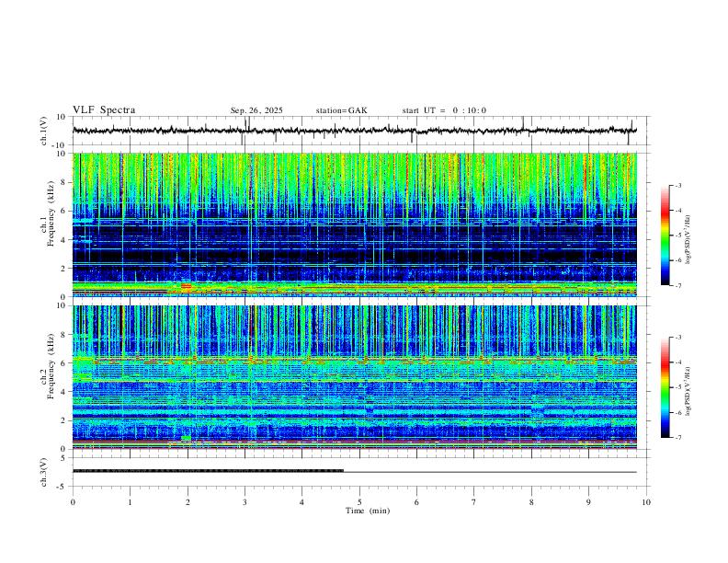Click the "-4" tick on ch.2 color bar
The image size is (728, 563).
click(x=678, y=362)
